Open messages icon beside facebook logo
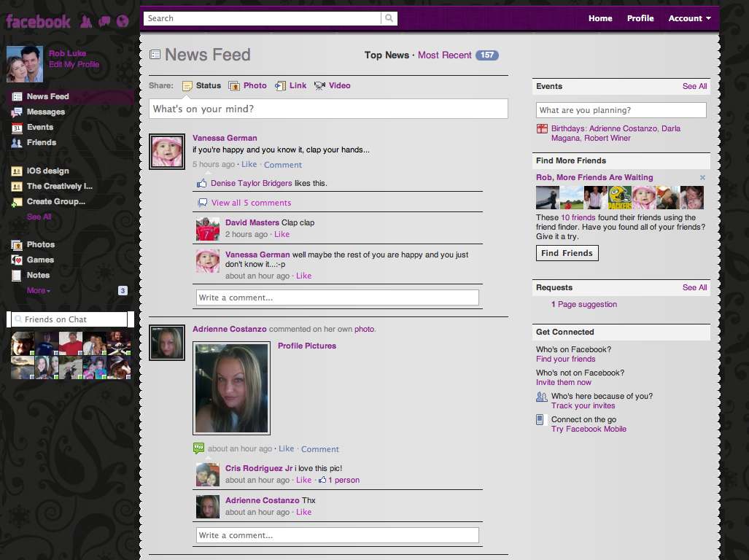Viewport: 749px width, 560px height. [104, 21]
